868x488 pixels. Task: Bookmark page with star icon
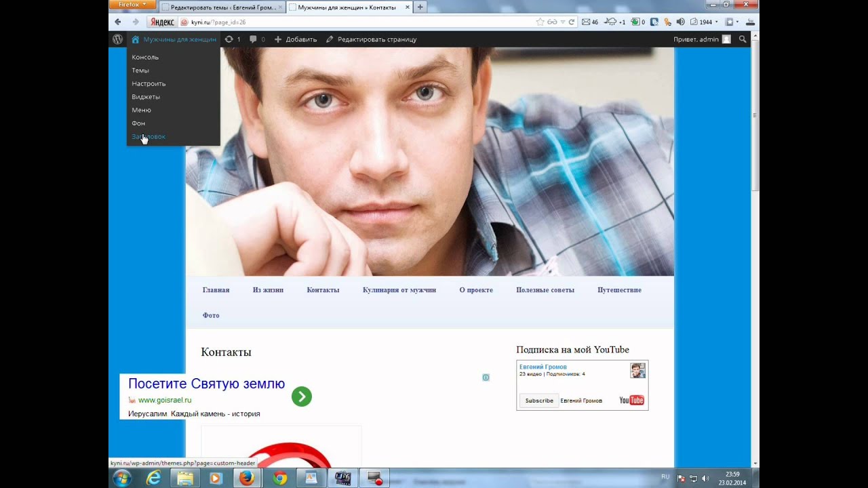coord(540,22)
